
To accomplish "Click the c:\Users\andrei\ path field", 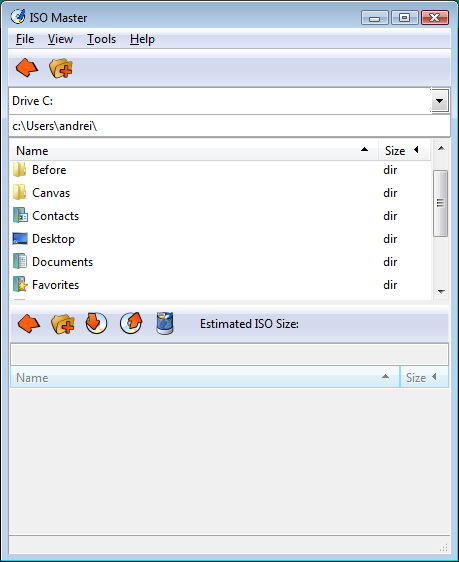I will click(x=229, y=126).
